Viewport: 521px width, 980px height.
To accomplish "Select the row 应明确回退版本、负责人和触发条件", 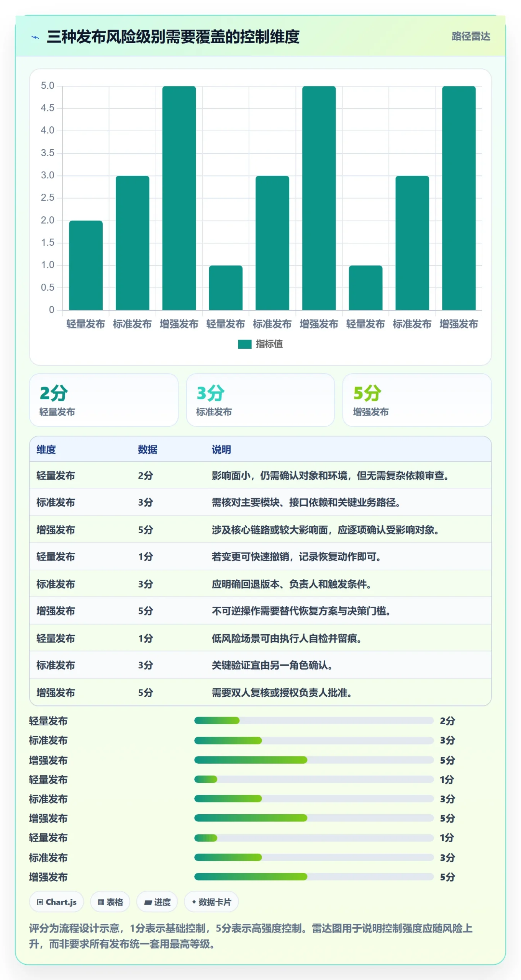I will (260, 584).
